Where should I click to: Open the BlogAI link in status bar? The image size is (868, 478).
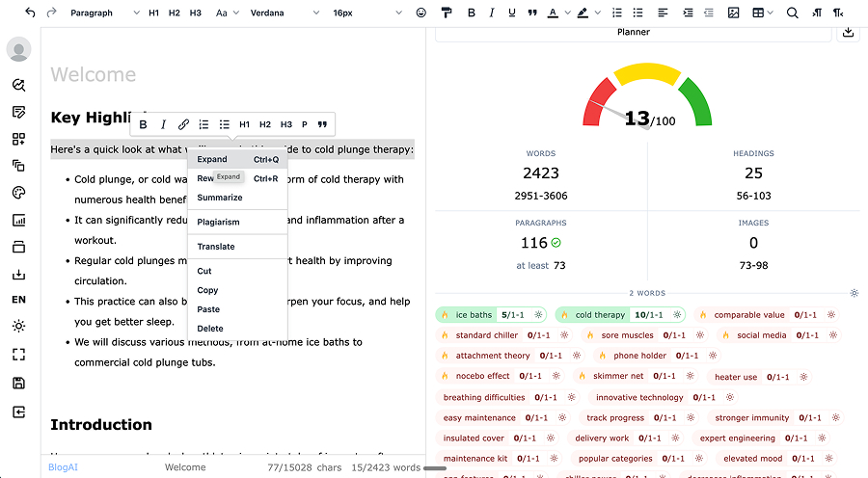[x=63, y=467]
